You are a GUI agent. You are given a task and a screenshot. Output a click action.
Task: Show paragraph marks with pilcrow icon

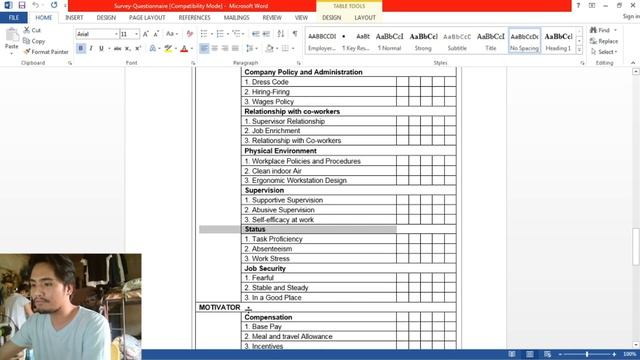pyautogui.click(x=295, y=34)
